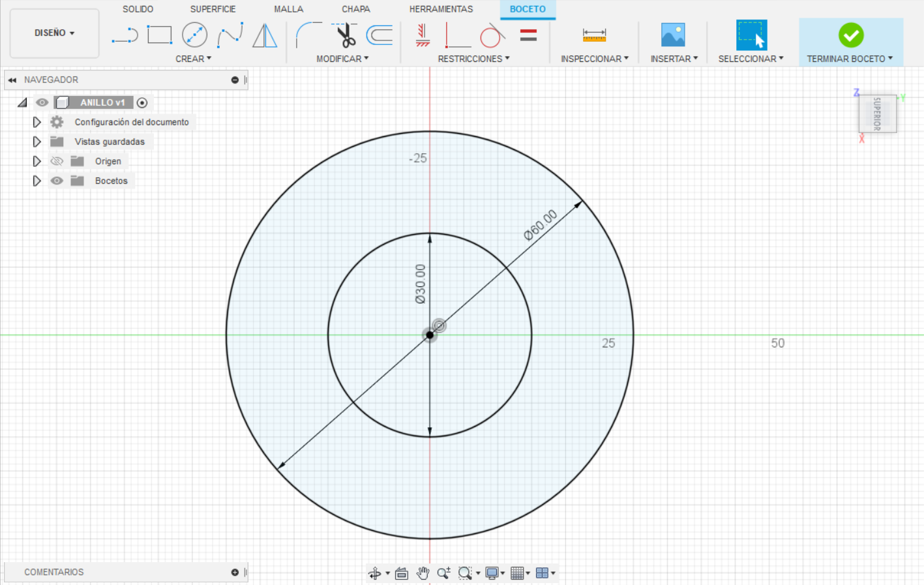Toggle visibility eye of ANILLO v1

pyautogui.click(x=42, y=102)
